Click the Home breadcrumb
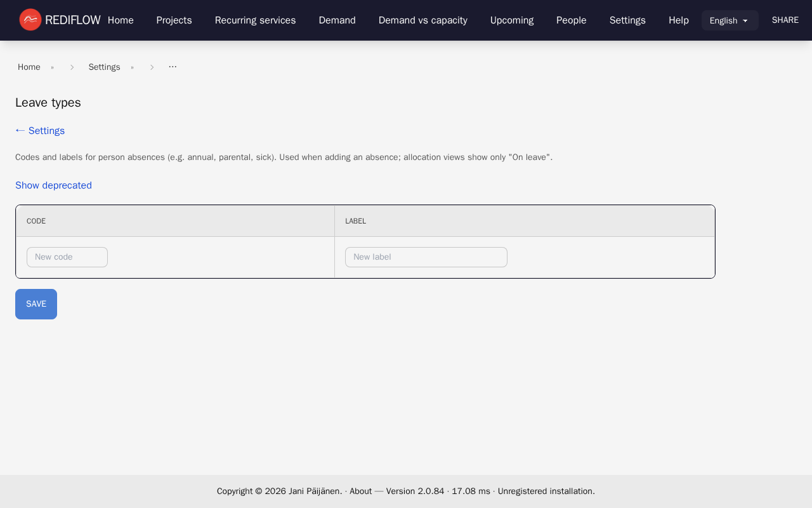This screenshot has height=508, width=812. click(29, 67)
